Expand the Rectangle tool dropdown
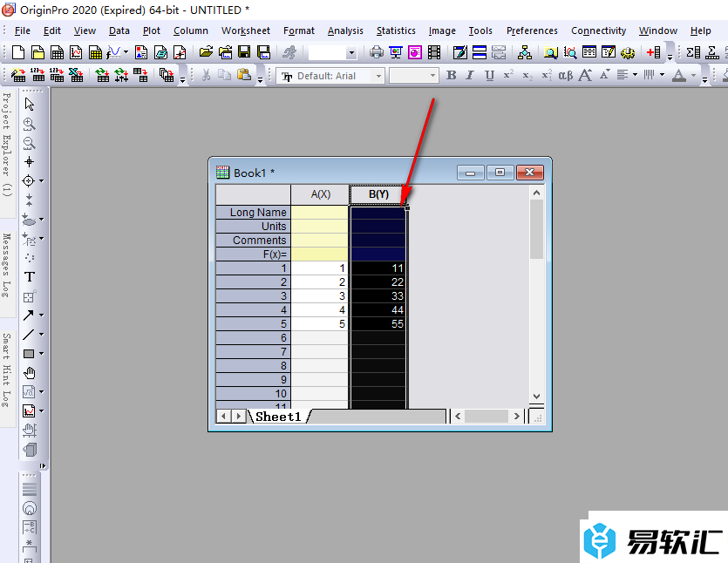728x563 pixels. pyautogui.click(x=41, y=354)
